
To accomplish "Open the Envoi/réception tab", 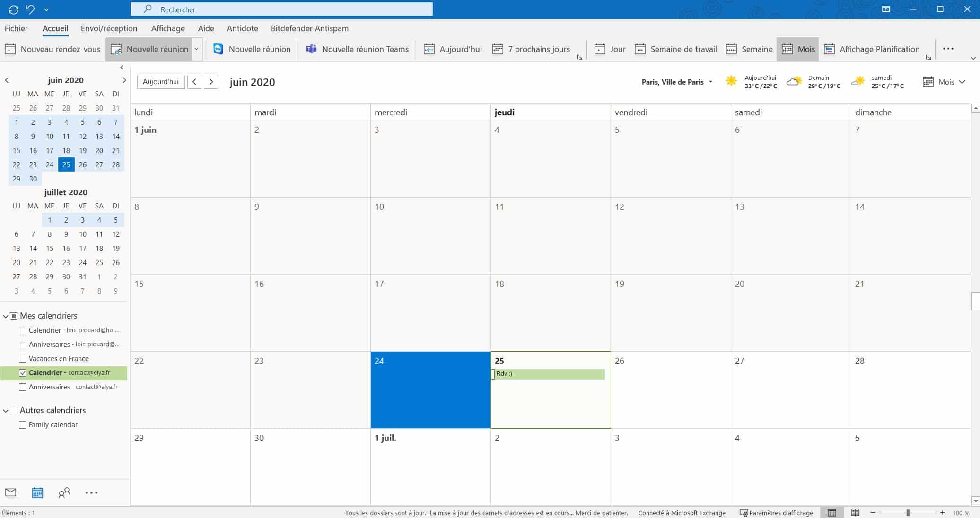I will pyautogui.click(x=109, y=28).
